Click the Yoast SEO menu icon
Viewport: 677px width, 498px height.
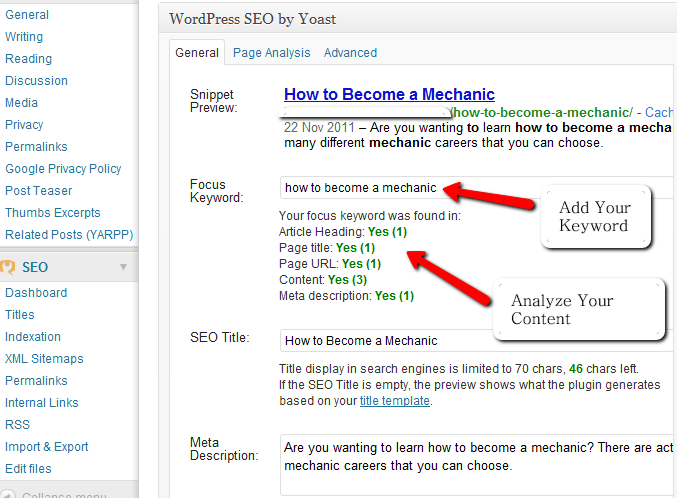(x=8, y=267)
